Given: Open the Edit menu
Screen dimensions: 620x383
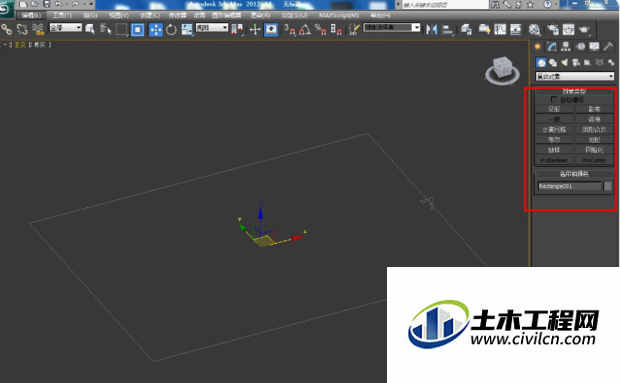Looking at the screenshot, I should tap(31, 15).
